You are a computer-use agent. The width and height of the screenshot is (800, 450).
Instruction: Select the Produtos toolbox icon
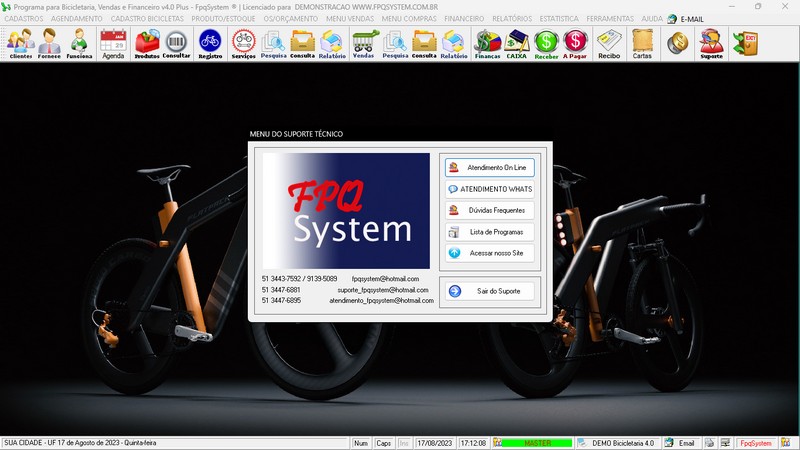click(147, 44)
